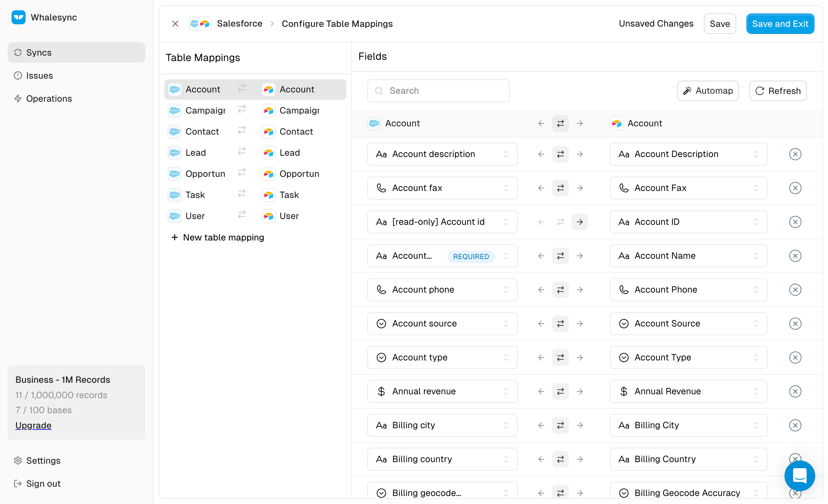
Task: Click the Whalesync logo icon
Action: click(x=18, y=17)
